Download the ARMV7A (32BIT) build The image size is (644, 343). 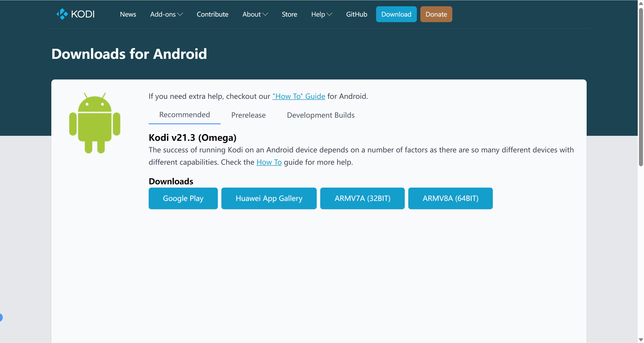tap(363, 198)
